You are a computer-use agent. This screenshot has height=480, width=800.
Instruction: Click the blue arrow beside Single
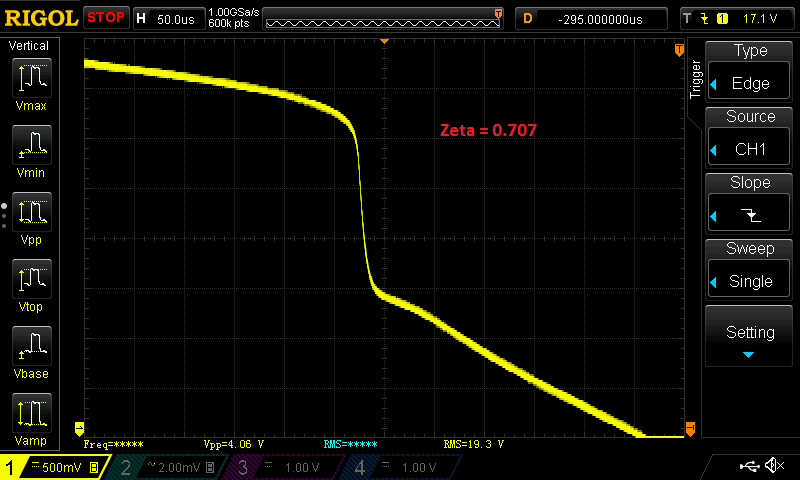pyautogui.click(x=714, y=282)
